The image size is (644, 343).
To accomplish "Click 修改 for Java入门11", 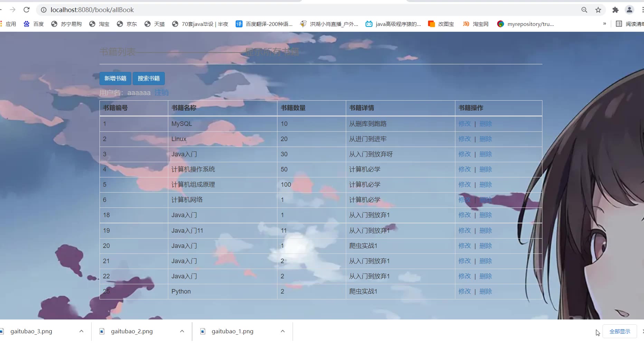I will [465, 231].
